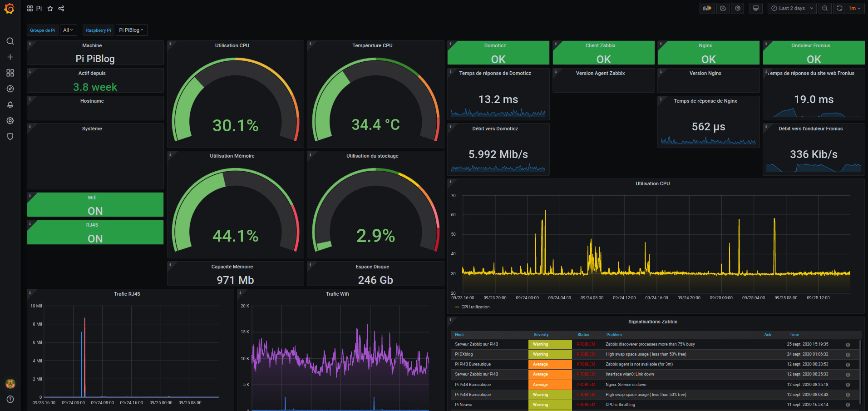This screenshot has height=411, width=868.
Task: Open Server Admin via the shield icon
Action: (x=10, y=136)
